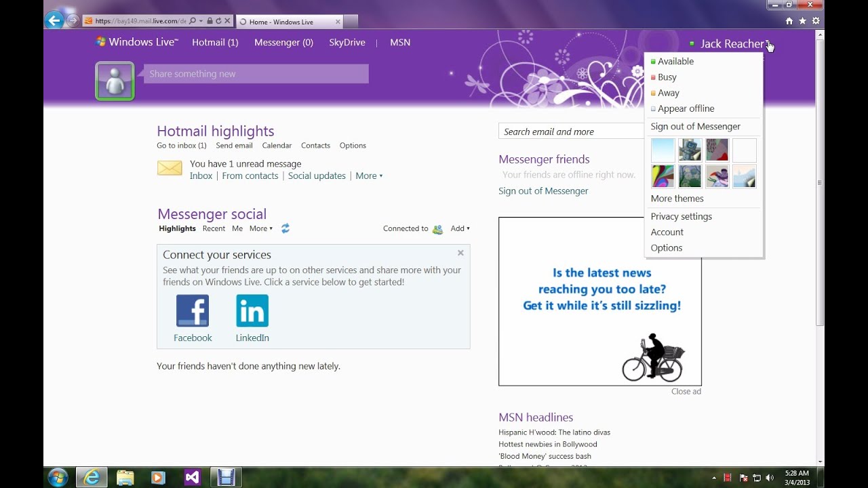
Task: Open Go to inbox (1) link
Action: click(x=182, y=146)
